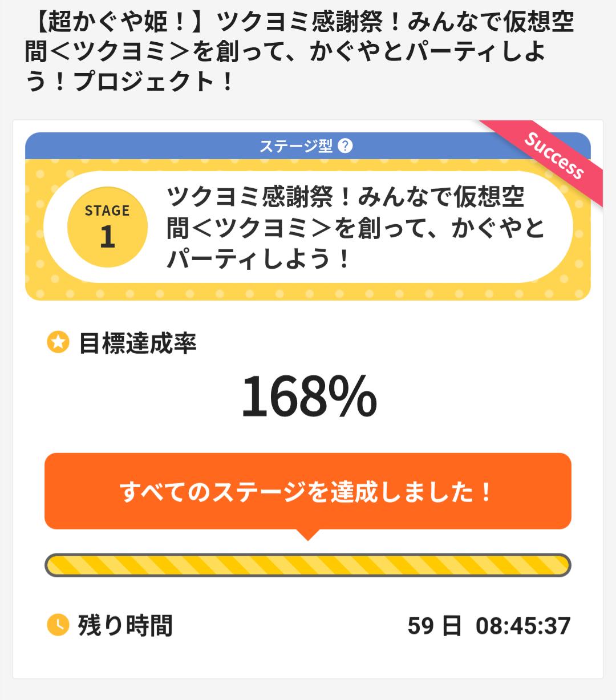
Task: Click the star icon next to 目標達成率
Action: 58,342
